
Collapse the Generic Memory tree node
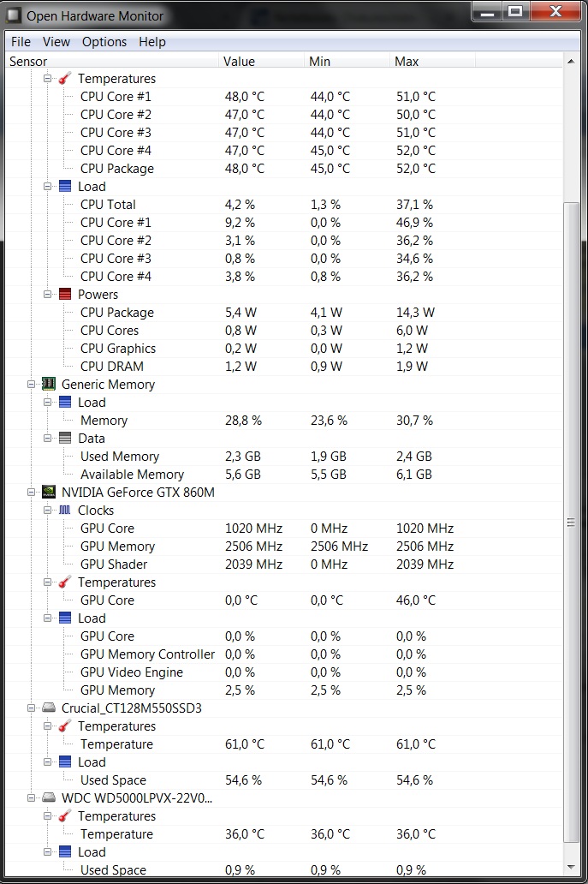point(32,385)
